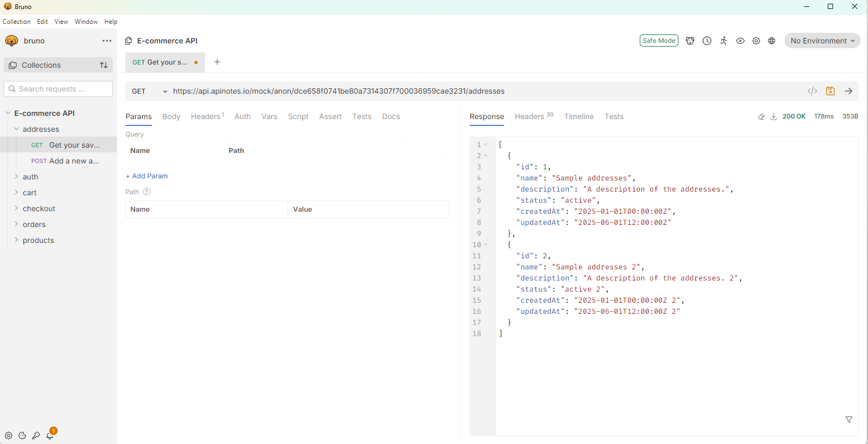
Task: Click the key icon in the footer
Action: pos(36,436)
